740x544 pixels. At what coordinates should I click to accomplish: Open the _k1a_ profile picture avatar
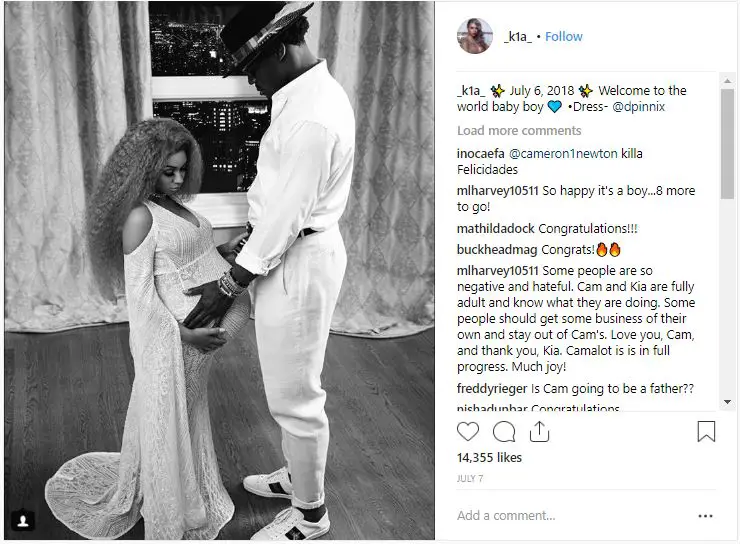pyautogui.click(x=475, y=36)
